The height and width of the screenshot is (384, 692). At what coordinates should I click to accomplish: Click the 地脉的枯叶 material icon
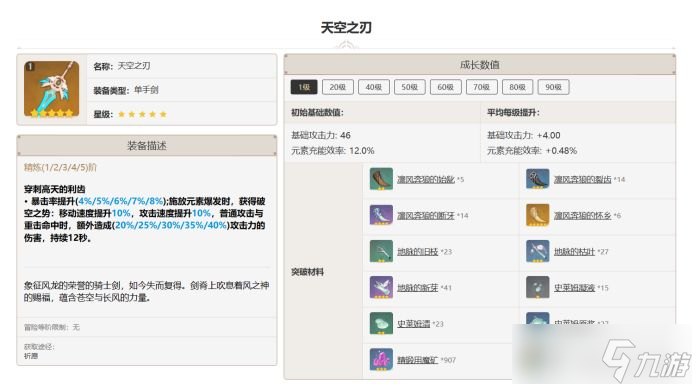(x=538, y=251)
